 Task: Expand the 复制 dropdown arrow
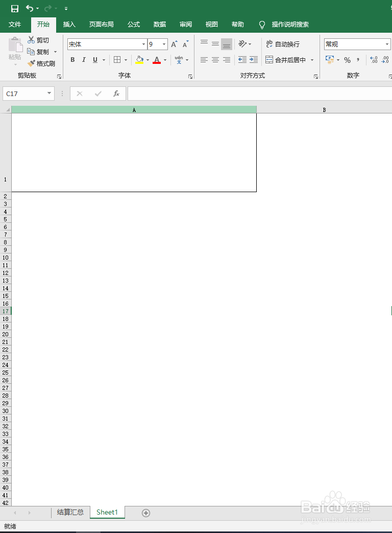(x=55, y=52)
